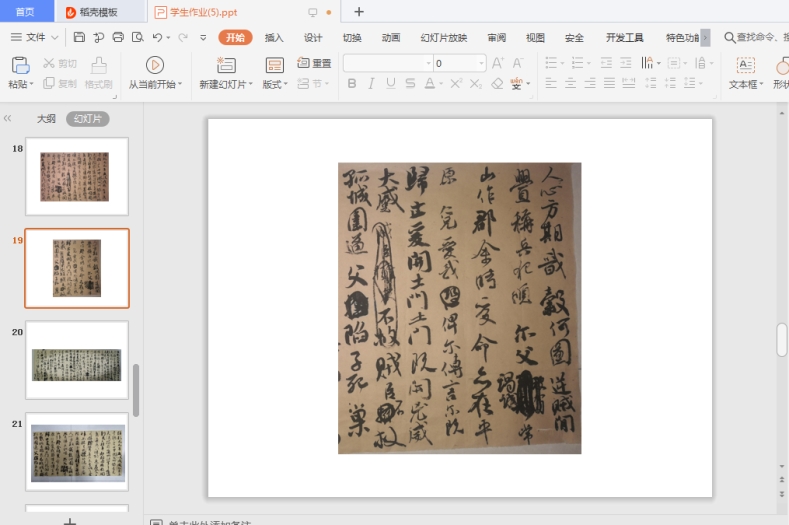Open the font size dropdown
789x525 pixels.
481,63
